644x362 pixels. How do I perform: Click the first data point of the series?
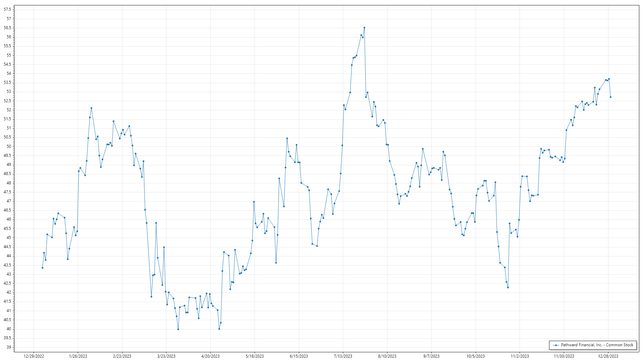click(42, 268)
